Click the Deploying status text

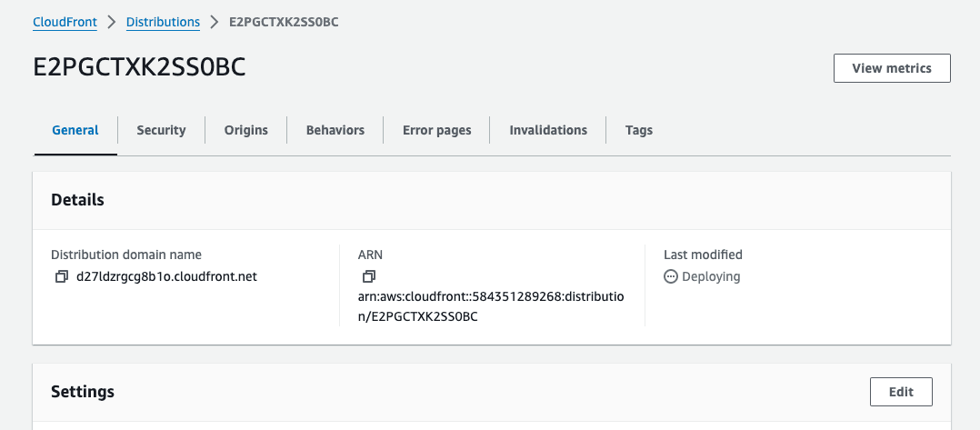point(711,276)
